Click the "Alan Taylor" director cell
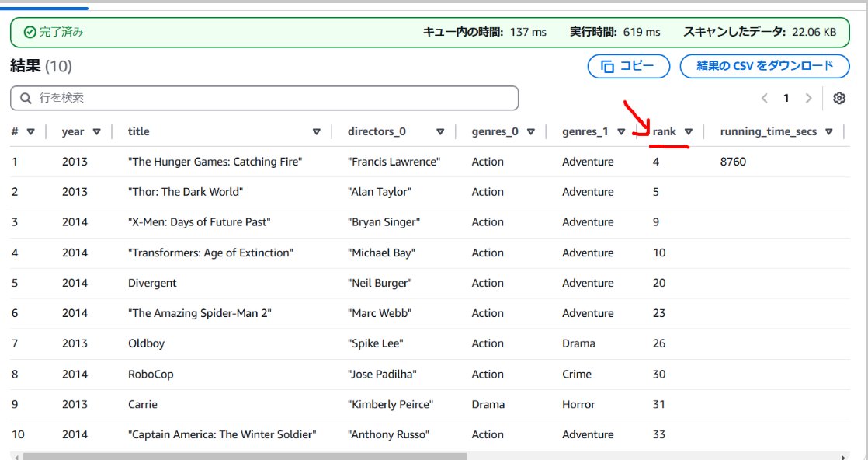This screenshot has width=868, height=460. tap(379, 192)
